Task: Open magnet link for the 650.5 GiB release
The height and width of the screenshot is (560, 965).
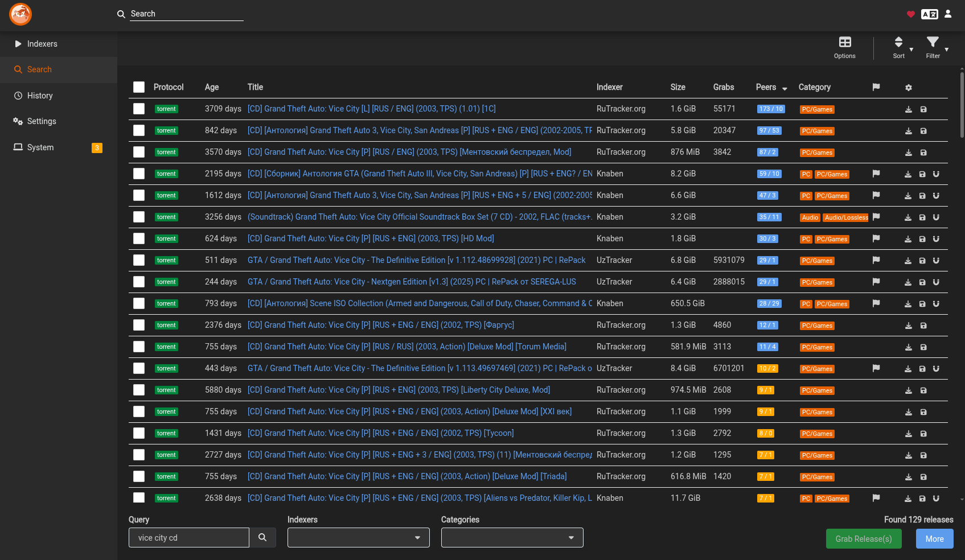Action: point(936,304)
